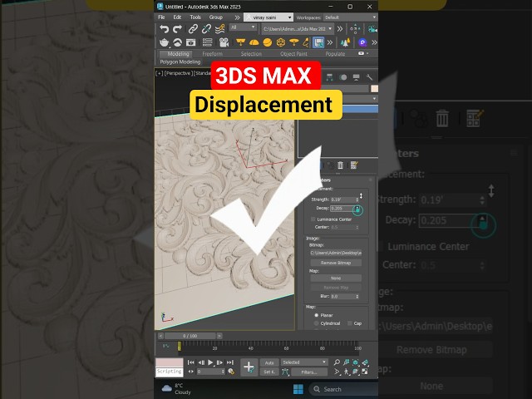
Task: Open the File menu
Action: (x=161, y=17)
